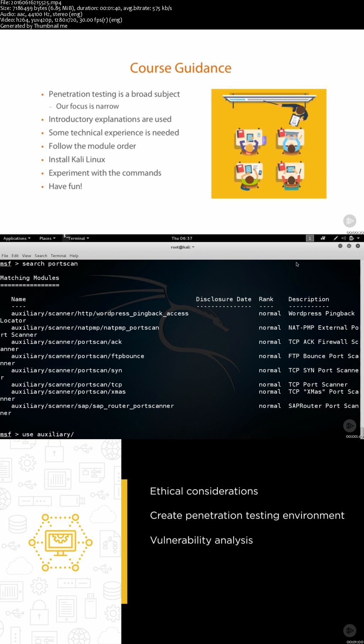
Task: Click the 'Name' column header
Action: [x=18, y=299]
